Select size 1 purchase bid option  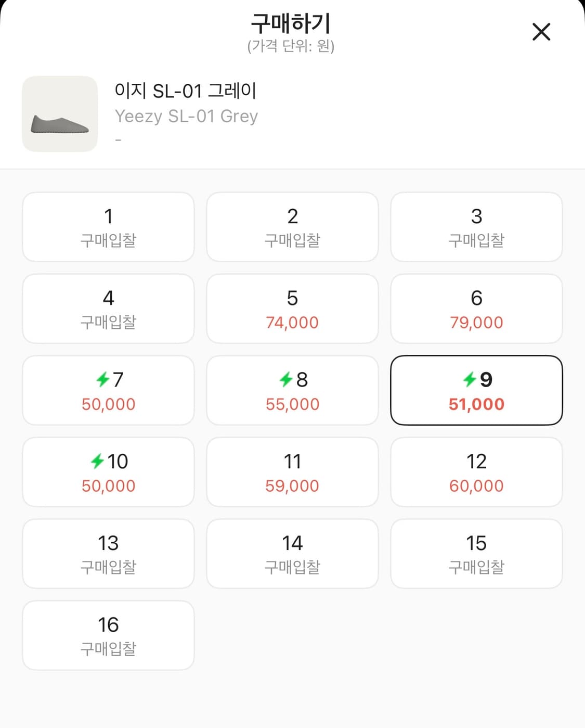click(x=108, y=227)
